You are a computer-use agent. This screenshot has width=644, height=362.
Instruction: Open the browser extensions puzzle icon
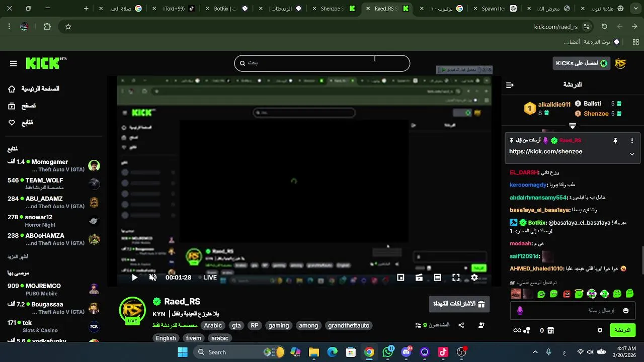[x=47, y=27]
